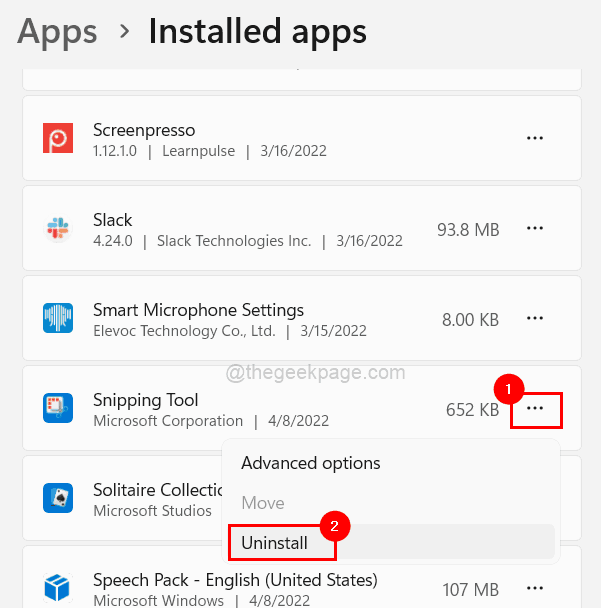Click the Smart Microphone Settings icon
The height and width of the screenshot is (608, 601).
(58, 318)
